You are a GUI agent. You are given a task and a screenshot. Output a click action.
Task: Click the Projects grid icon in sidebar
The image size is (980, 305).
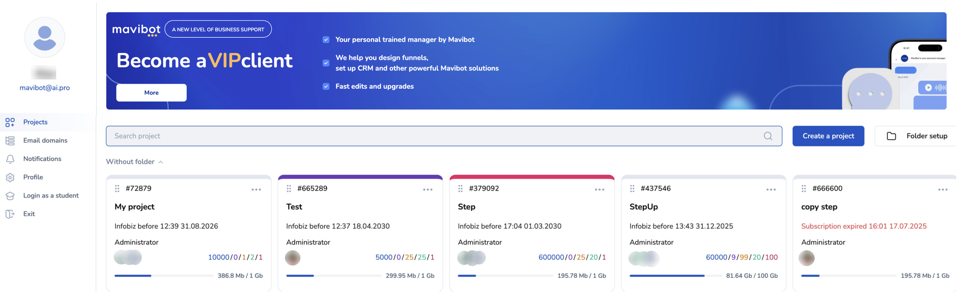point(10,122)
